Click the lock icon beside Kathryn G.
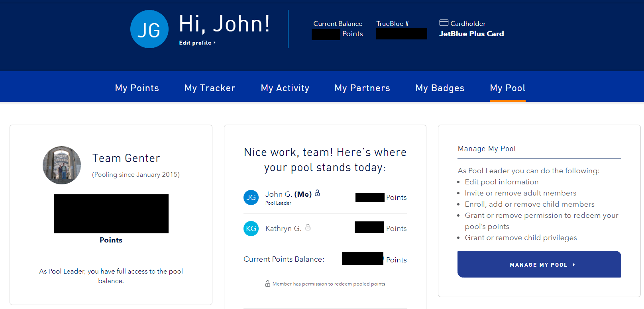The width and height of the screenshot is (644, 309). [308, 227]
